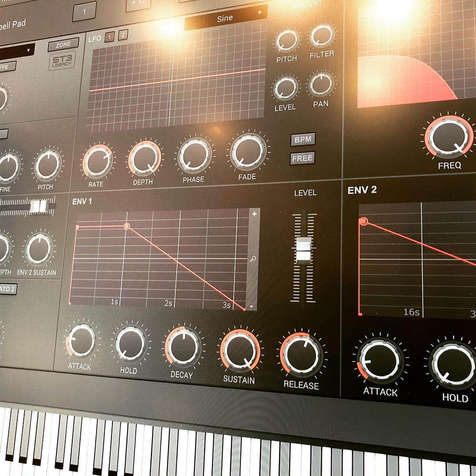This screenshot has height=476, width=476.
Task: Click the LFO amount PAN knob
Action: point(321,84)
